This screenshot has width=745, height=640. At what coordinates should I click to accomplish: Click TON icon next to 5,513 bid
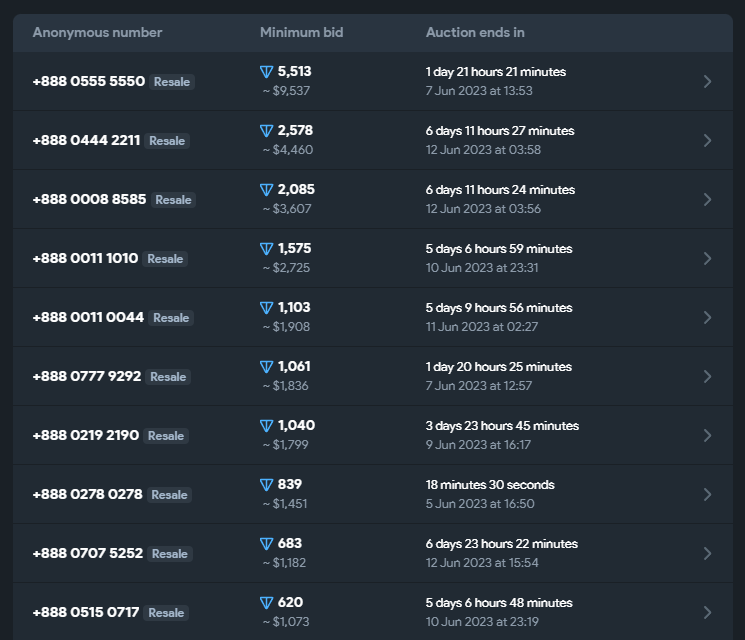[x=267, y=72]
